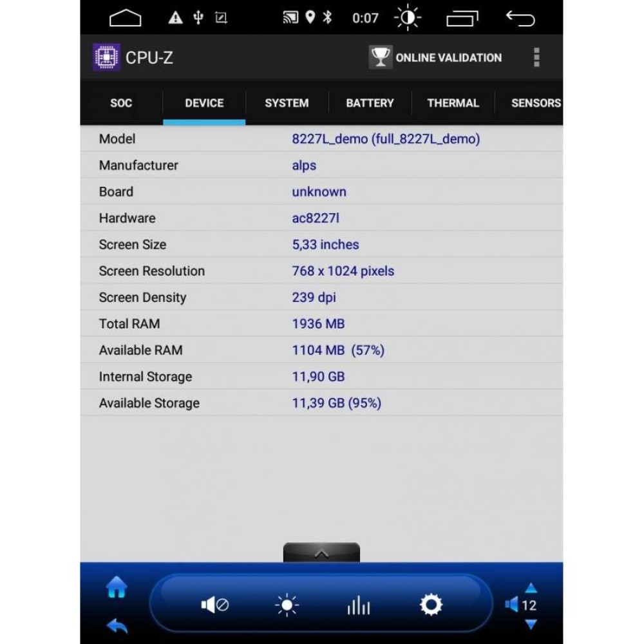
Task: Tap the Internal Storage row label
Action: pyautogui.click(x=146, y=377)
